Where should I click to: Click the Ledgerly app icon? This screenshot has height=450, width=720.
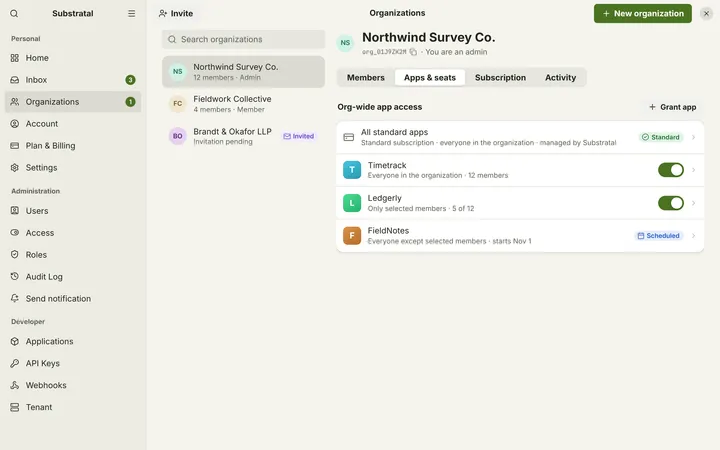click(x=352, y=203)
